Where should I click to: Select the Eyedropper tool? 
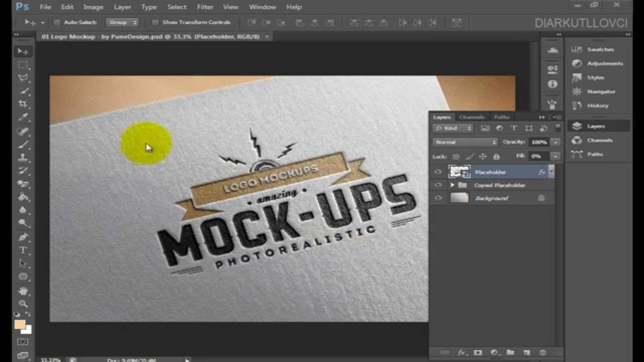(23, 117)
